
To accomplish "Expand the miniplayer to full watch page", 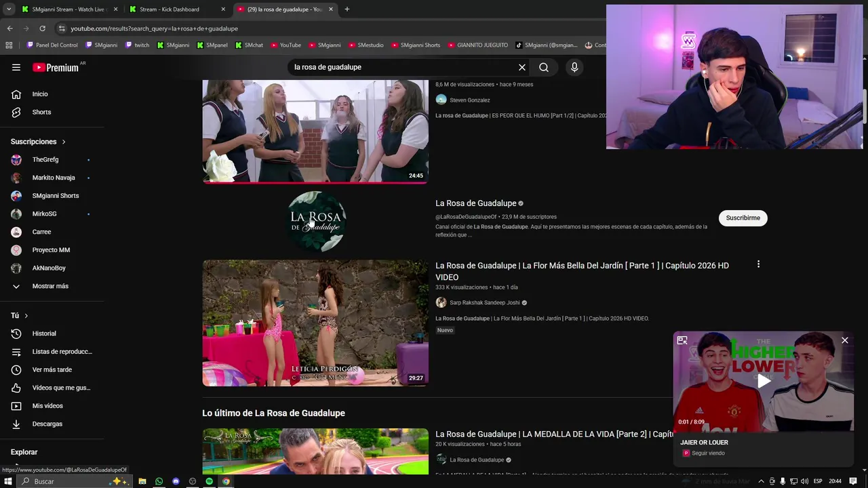I will 682,340.
